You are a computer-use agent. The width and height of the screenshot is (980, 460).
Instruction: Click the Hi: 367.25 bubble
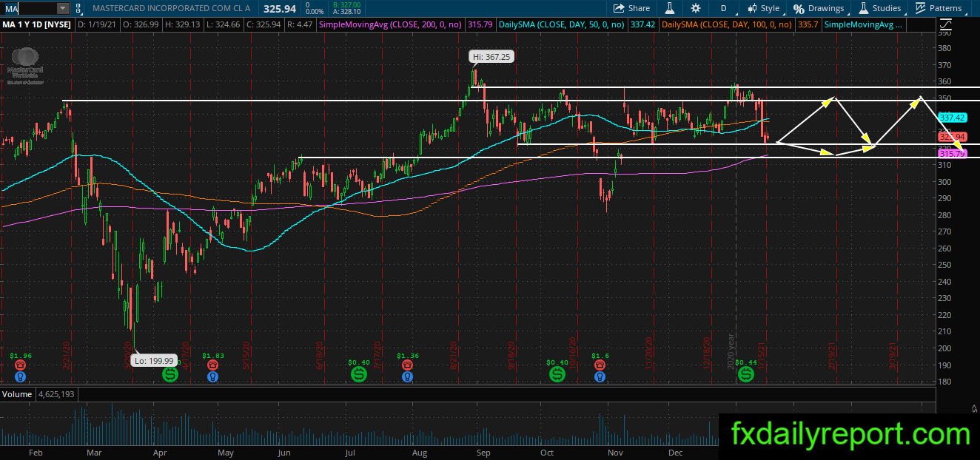[x=491, y=56]
